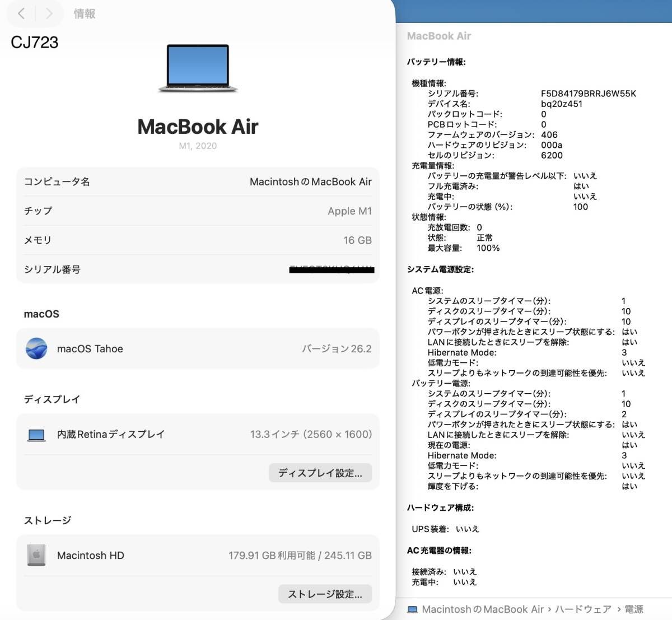Click the M1, 2020 subtitle
The width and height of the screenshot is (672, 620).
click(x=198, y=146)
